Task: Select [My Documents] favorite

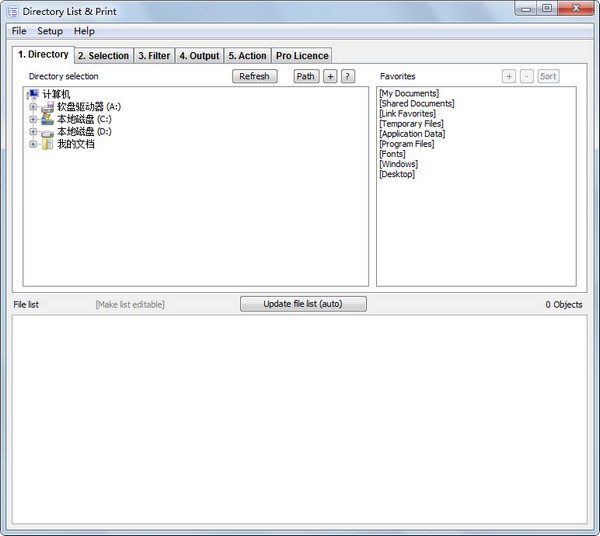Action: click(409, 93)
